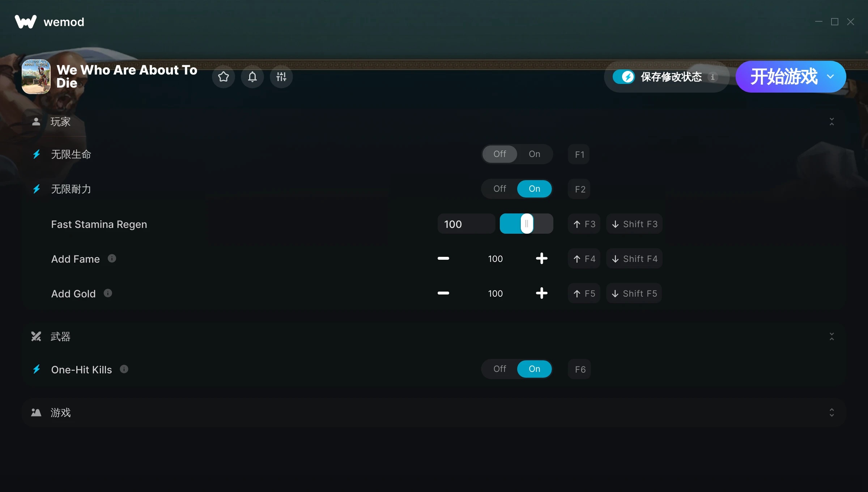
Task: Open the dropdown arrow on 开始游戏
Action: (x=830, y=77)
